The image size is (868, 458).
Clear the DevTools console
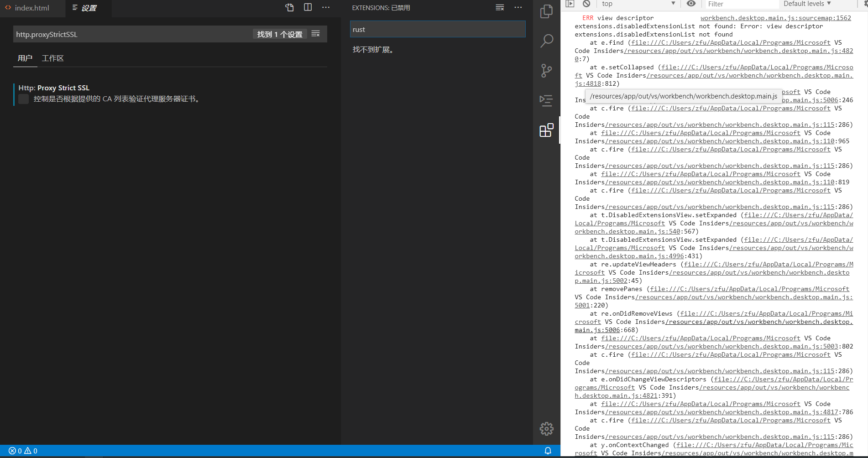(586, 4)
